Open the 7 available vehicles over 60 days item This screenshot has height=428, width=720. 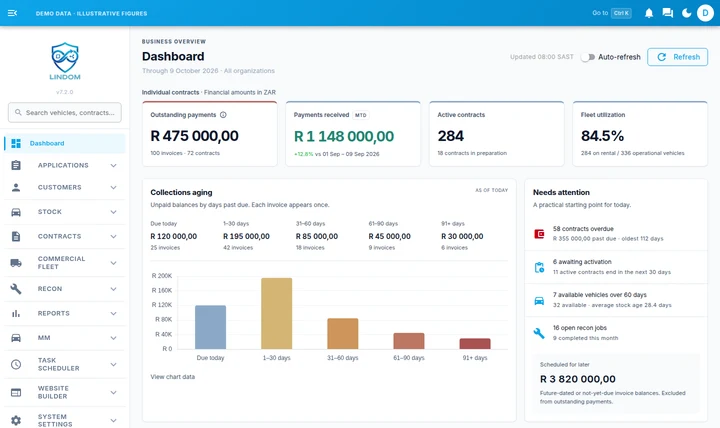[616, 300]
